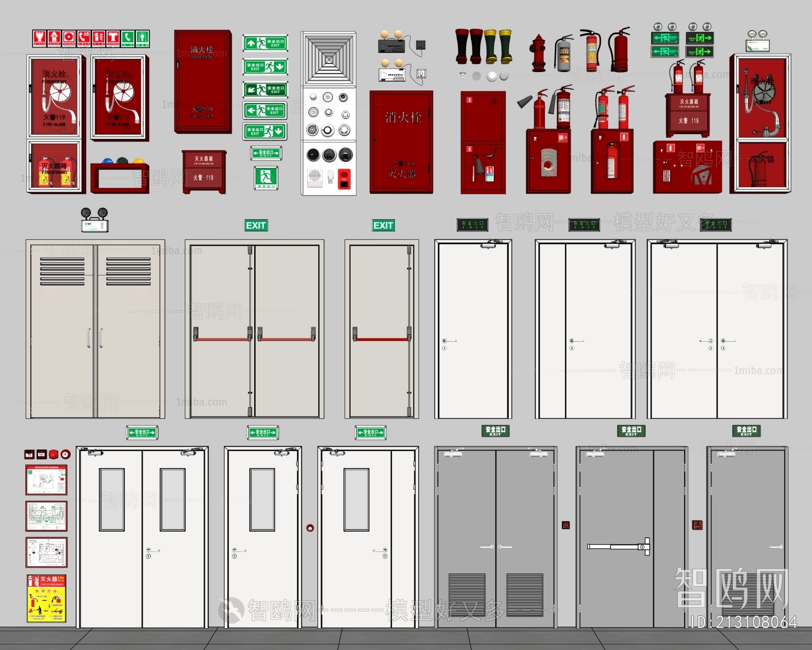This screenshot has width=812, height=650.
Task: Select the red call point on detector panel
Action: (345, 180)
